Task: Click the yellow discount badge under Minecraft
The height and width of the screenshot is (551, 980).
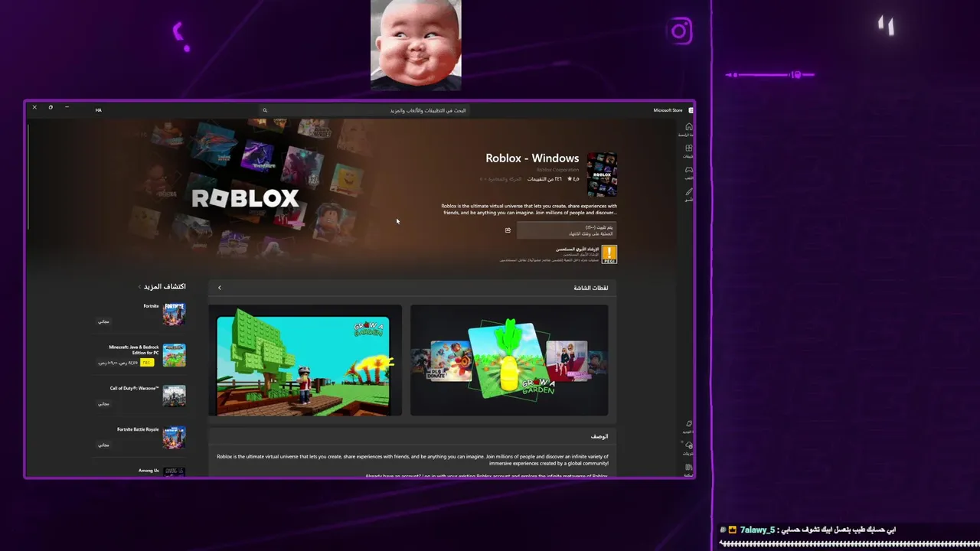Action: tap(146, 363)
